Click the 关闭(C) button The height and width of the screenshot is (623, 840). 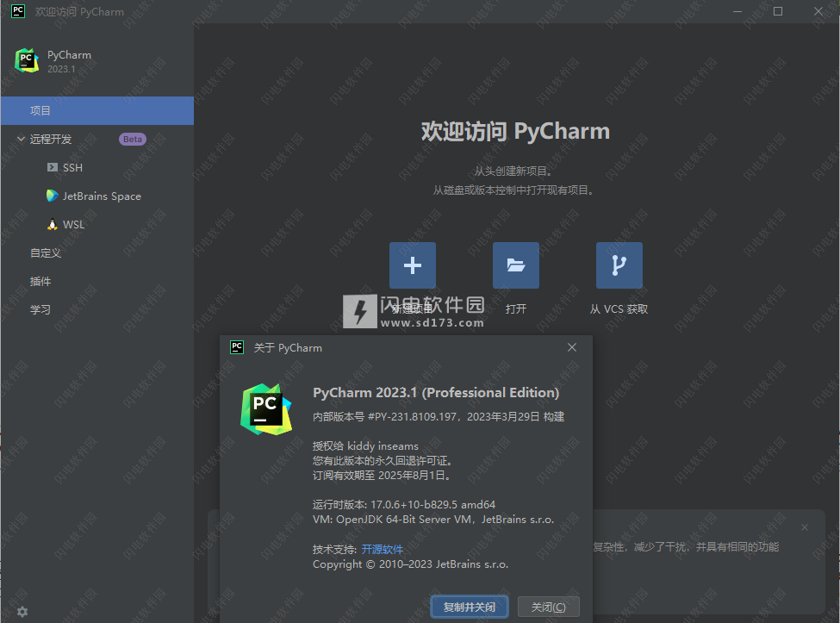coord(549,607)
